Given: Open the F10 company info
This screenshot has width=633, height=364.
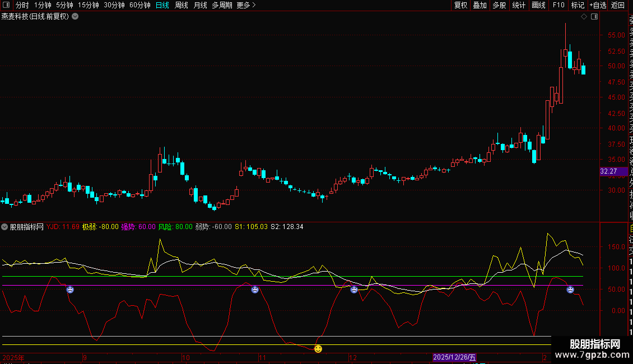Looking at the screenshot, I should pyautogui.click(x=558, y=5).
